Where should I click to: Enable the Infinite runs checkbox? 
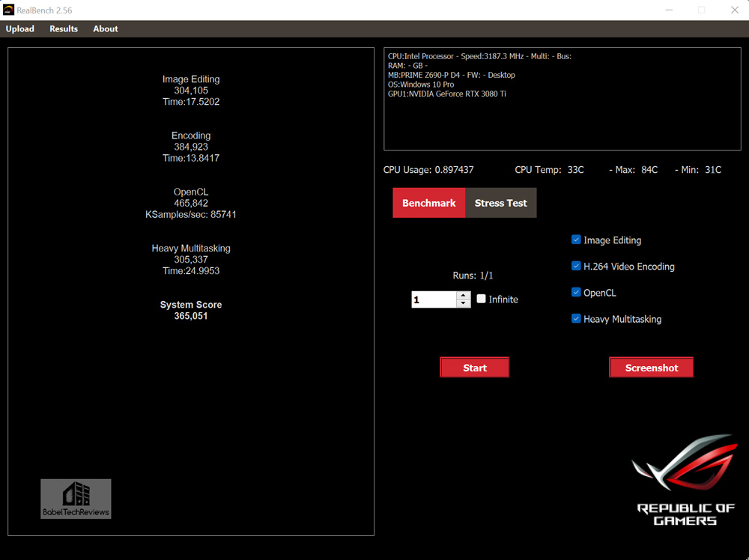click(x=481, y=299)
